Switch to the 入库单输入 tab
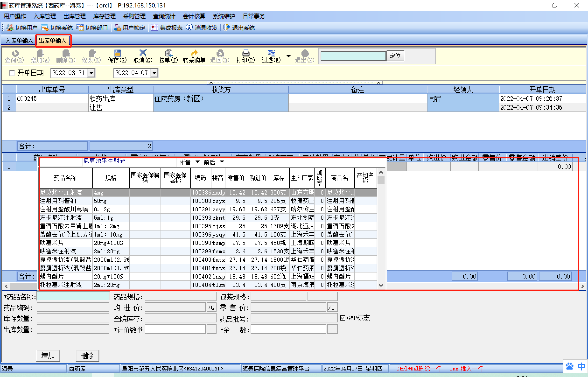The image size is (588, 377). [x=19, y=41]
